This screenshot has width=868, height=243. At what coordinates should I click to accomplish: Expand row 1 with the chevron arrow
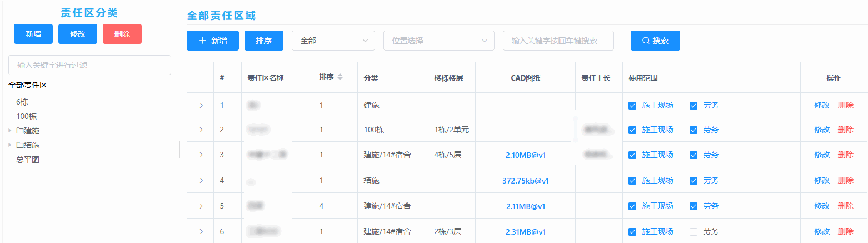pyautogui.click(x=201, y=105)
